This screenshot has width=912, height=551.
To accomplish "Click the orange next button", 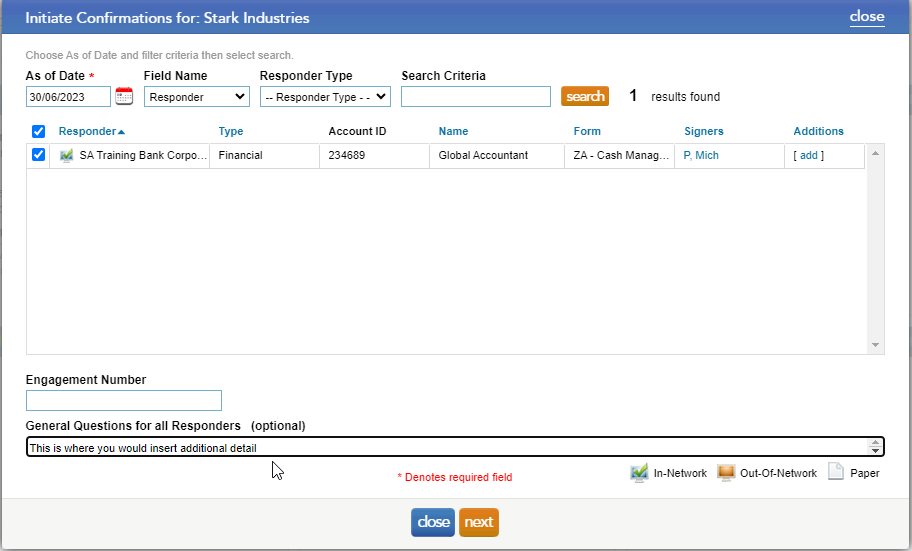I will point(479,522).
